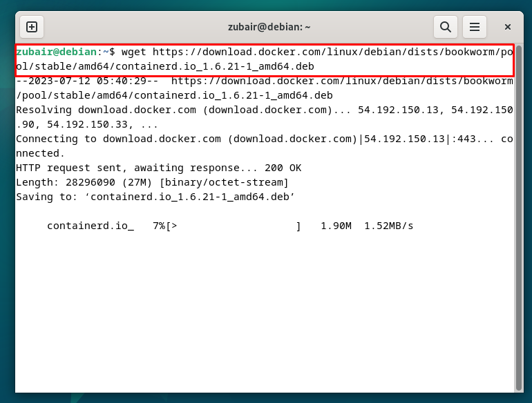532x403 pixels.
Task: Open a new terminal tab
Action: click(32, 27)
